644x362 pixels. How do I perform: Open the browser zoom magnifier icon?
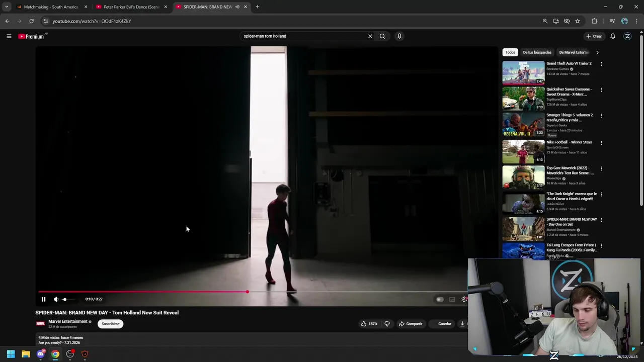click(x=545, y=21)
